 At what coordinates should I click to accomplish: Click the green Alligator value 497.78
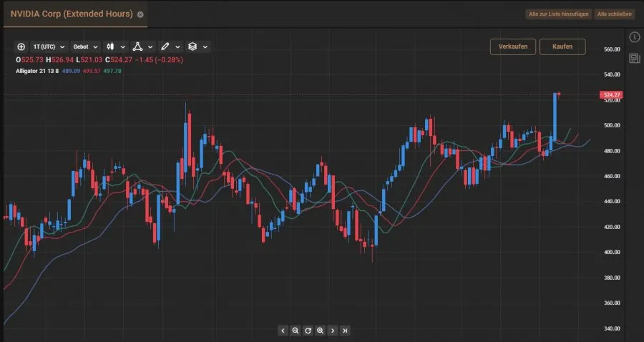112,71
